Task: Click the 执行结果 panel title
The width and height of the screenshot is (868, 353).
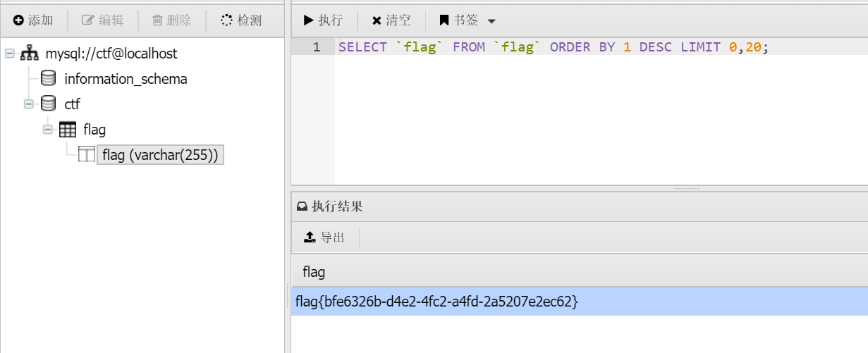Action: 337,206
